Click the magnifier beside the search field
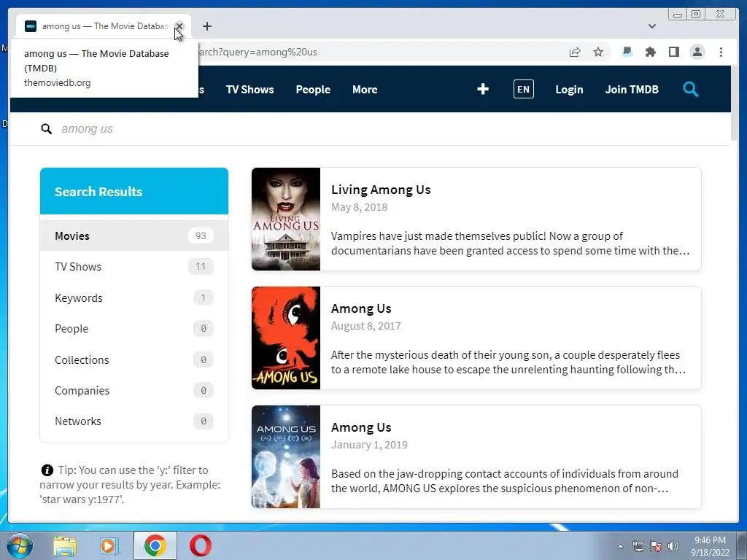 [46, 128]
